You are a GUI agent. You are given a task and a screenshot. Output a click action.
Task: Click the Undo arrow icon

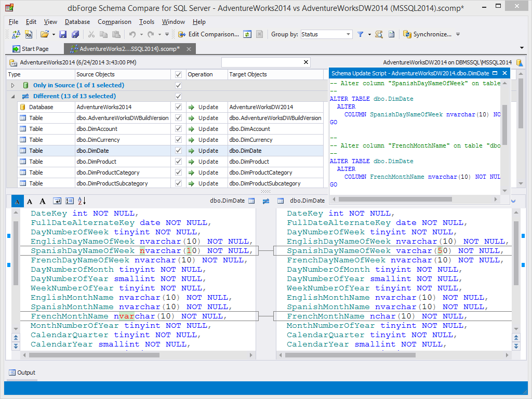(132, 34)
